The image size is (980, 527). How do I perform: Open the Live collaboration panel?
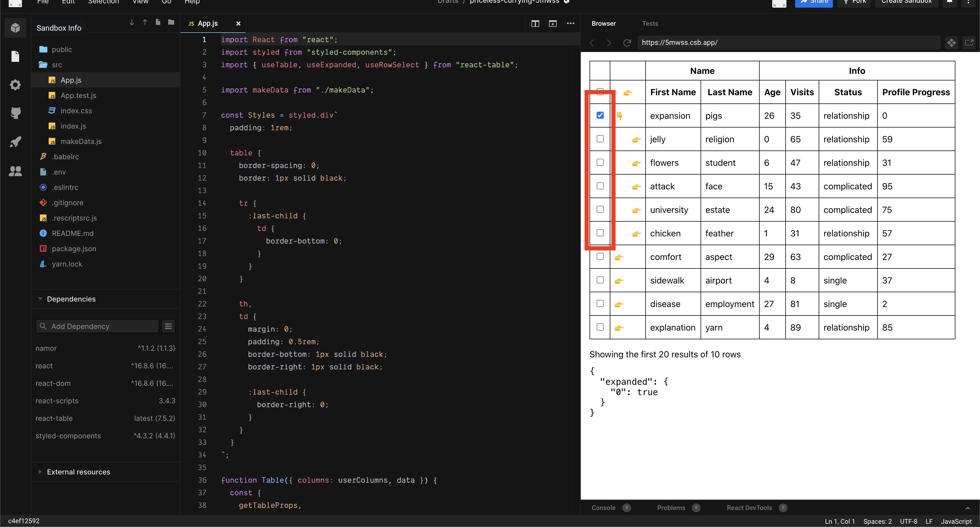click(15, 171)
